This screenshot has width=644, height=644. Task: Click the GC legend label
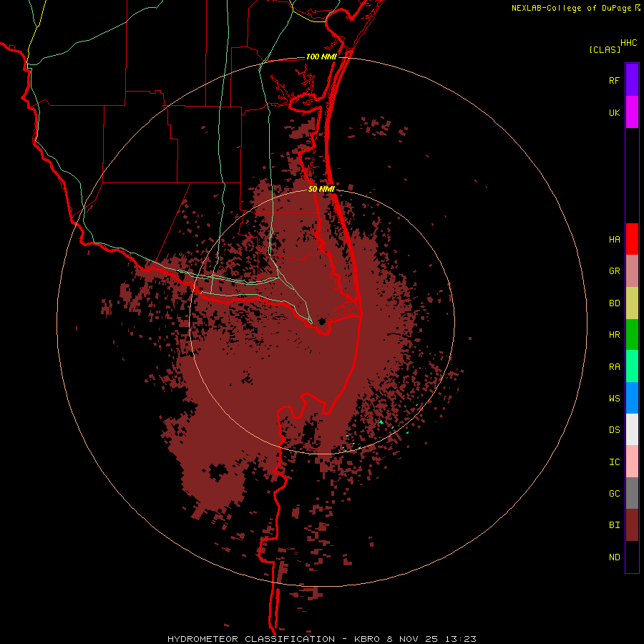coord(614,494)
